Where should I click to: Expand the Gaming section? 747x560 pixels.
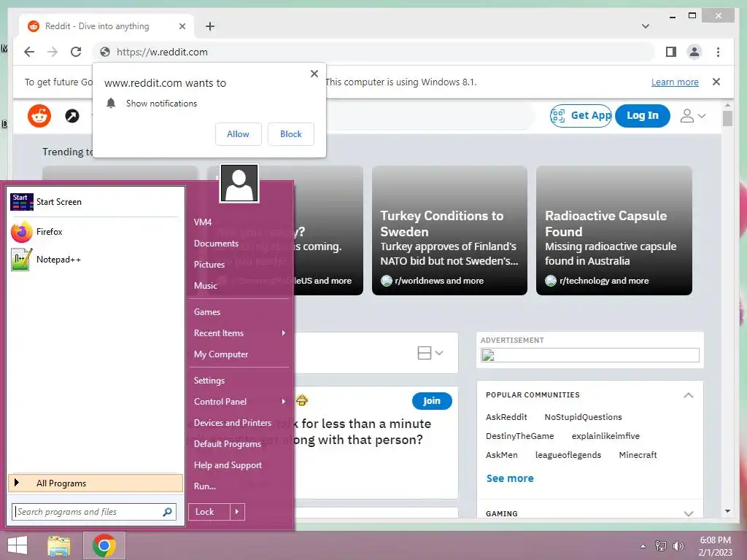689,514
